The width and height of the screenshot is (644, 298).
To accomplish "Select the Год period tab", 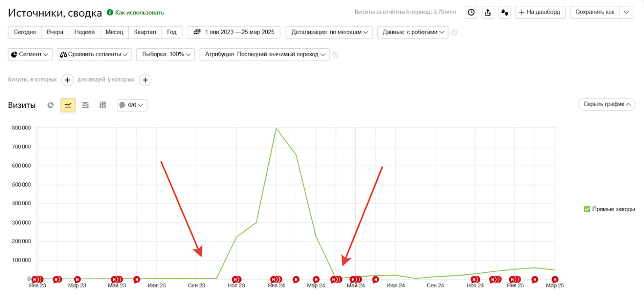I will [172, 32].
